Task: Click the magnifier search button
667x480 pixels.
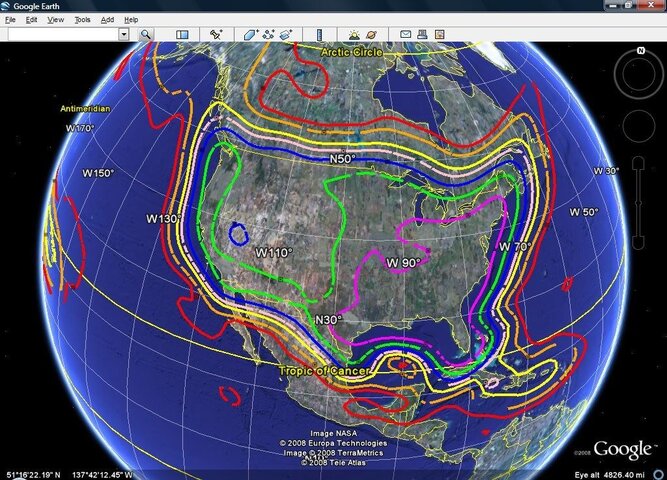Action: 146,34
